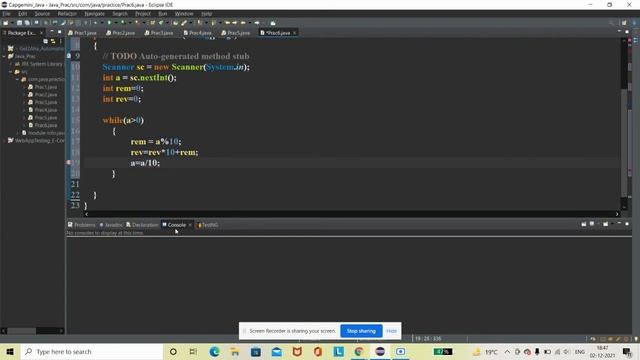Open the Search menu
The image size is (640, 360).
(x=120, y=14)
